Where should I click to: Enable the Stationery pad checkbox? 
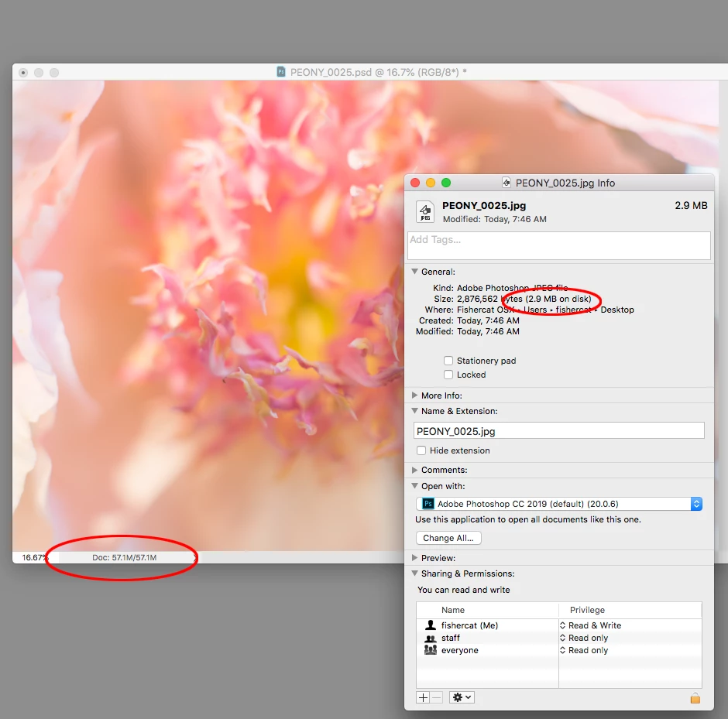pos(448,361)
